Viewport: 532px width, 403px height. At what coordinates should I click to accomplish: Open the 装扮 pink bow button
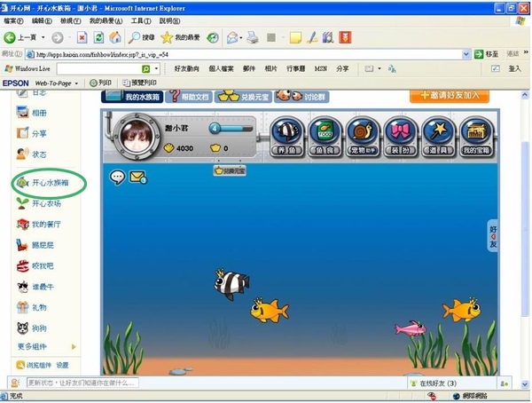point(401,137)
